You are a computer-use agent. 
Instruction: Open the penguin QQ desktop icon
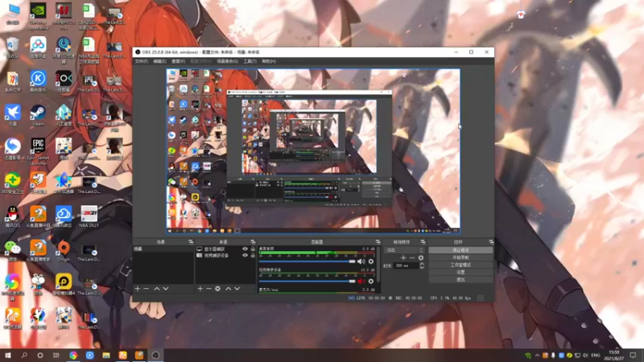[x=13, y=216]
